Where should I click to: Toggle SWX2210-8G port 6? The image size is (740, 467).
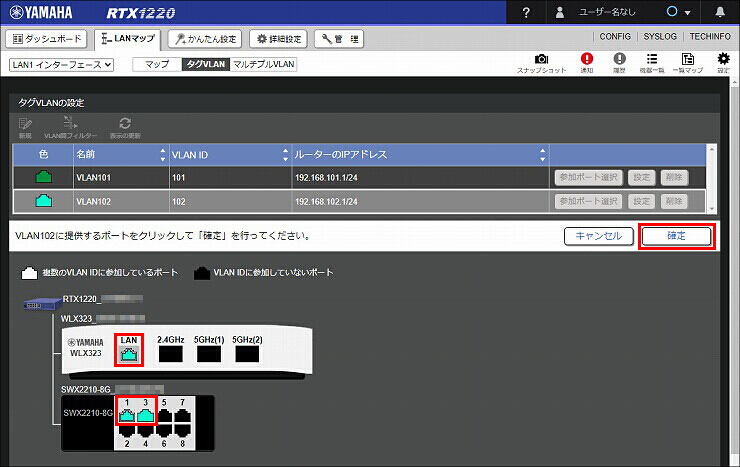164,430
